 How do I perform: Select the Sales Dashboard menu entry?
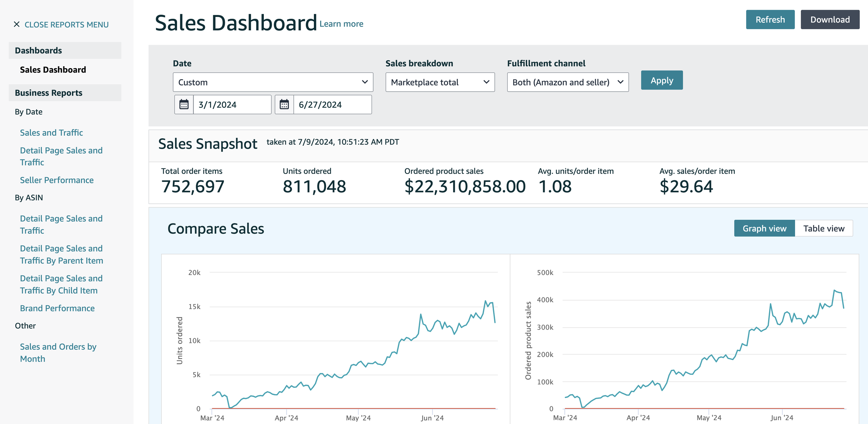coord(53,69)
